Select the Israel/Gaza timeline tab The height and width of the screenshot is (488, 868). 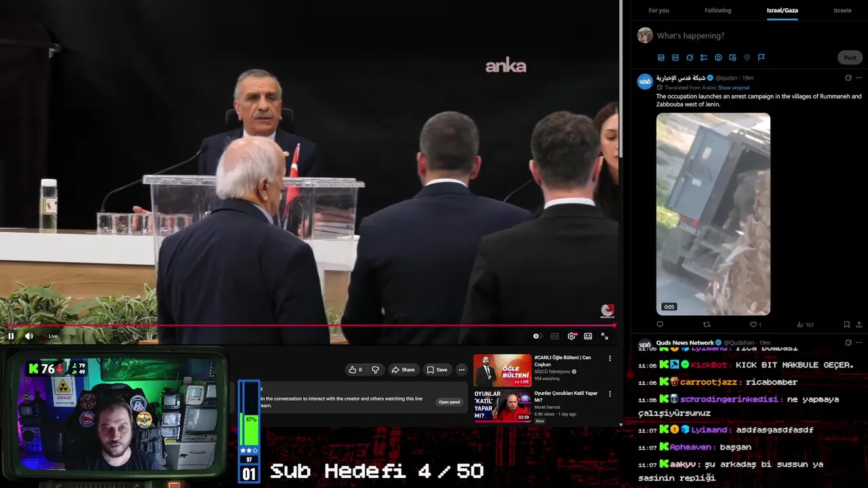783,10
